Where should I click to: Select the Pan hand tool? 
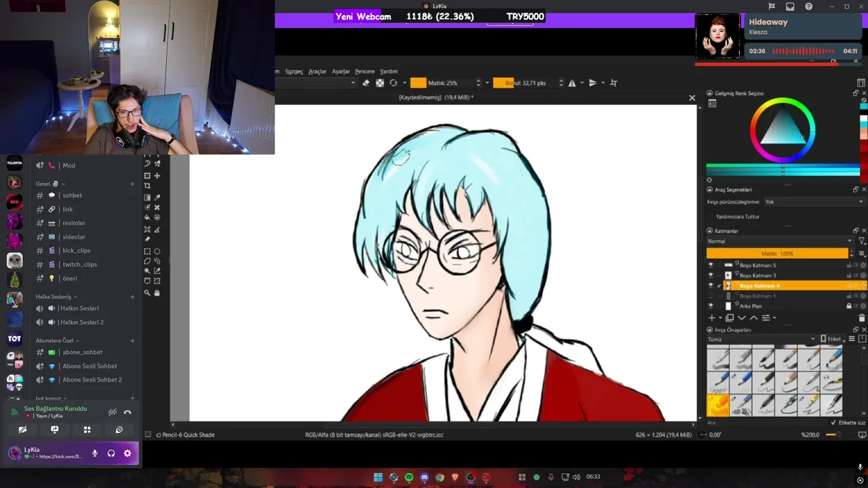(157, 293)
